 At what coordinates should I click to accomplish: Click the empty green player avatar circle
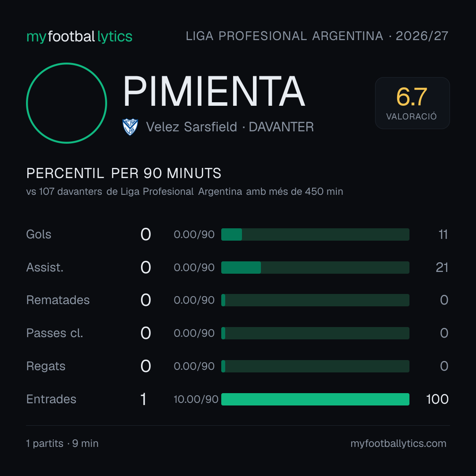click(x=67, y=103)
